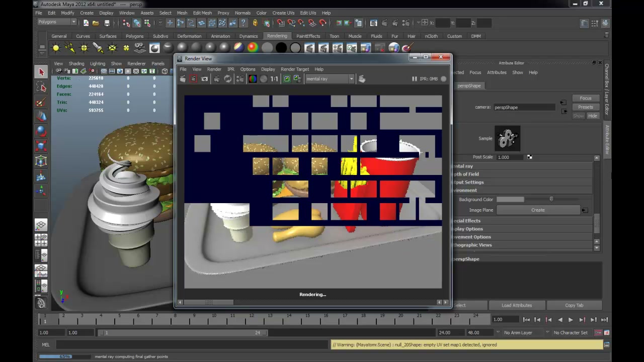This screenshot has width=644, height=362.
Task: Click the save scene icon
Action: [107, 23]
